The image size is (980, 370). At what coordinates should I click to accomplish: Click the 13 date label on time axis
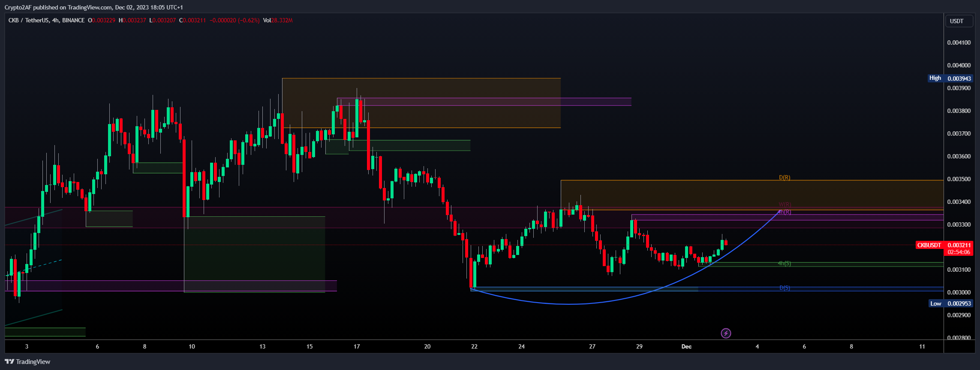tap(262, 346)
